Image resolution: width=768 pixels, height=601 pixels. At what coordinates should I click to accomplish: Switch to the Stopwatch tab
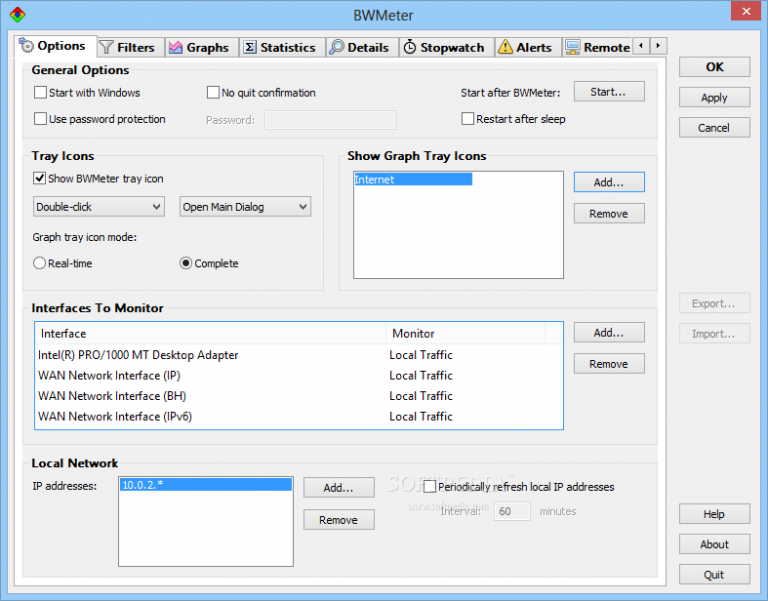coord(447,48)
